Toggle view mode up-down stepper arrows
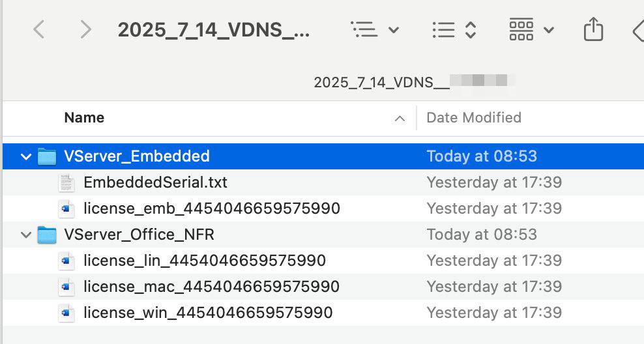 [x=470, y=29]
